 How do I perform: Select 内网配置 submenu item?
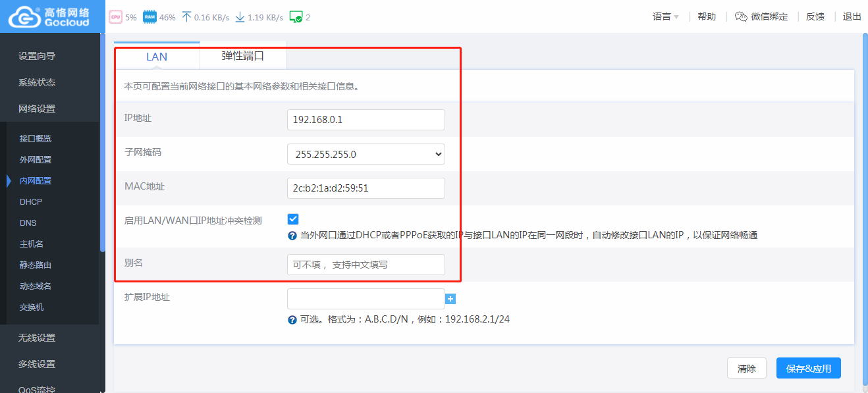pyautogui.click(x=36, y=181)
